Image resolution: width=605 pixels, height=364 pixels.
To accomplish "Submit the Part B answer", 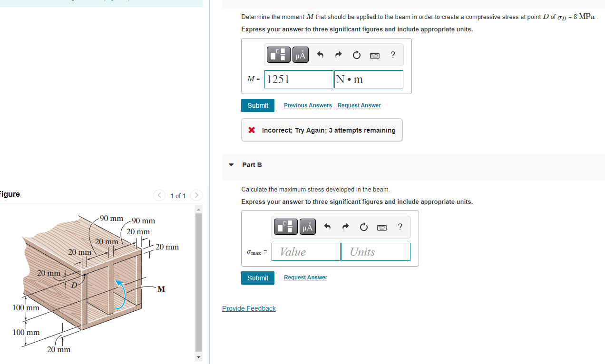I will point(258,278).
